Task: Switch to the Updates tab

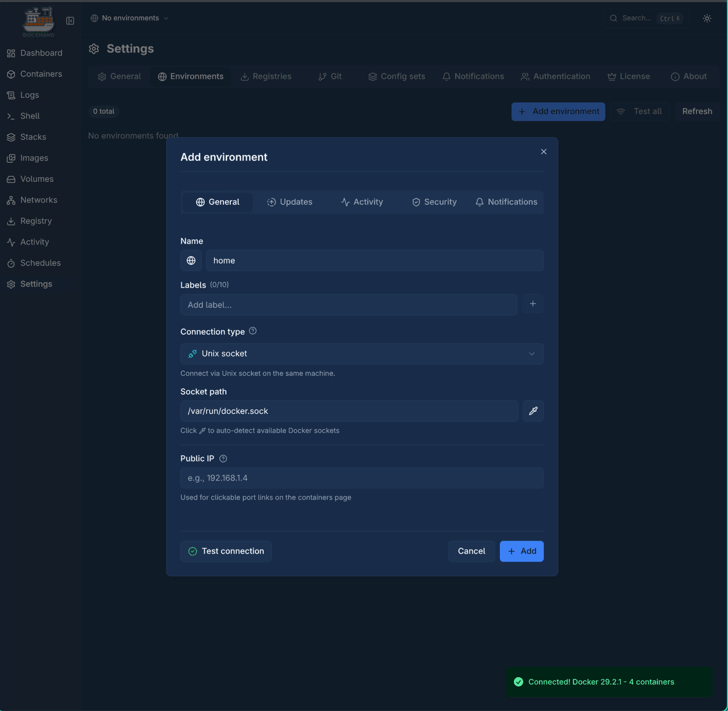Action: coord(289,202)
